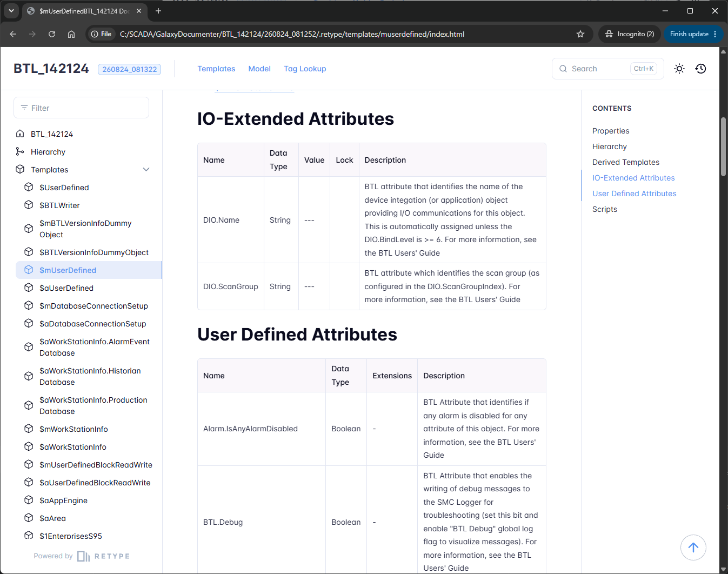Screen dimensions: 728x574
Task: Open the Model top navigation tab
Action: coord(259,69)
